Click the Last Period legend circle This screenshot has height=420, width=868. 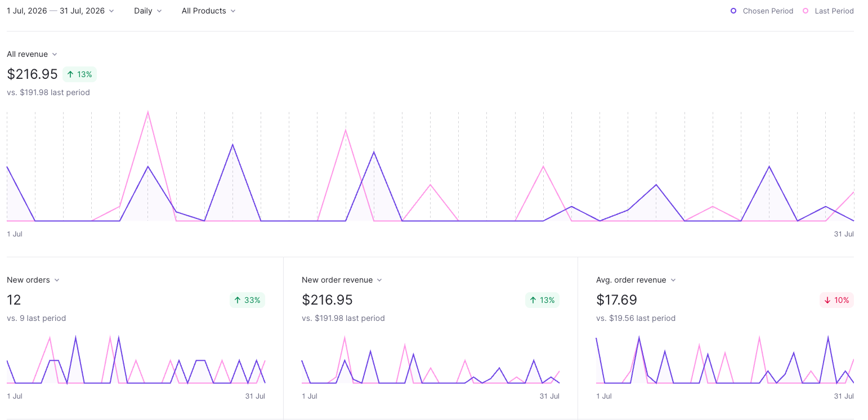806,11
